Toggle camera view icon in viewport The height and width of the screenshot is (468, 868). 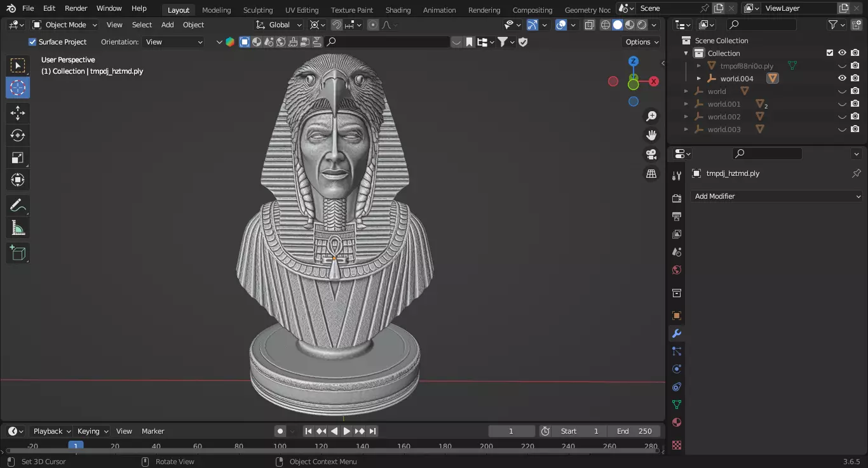(x=651, y=154)
